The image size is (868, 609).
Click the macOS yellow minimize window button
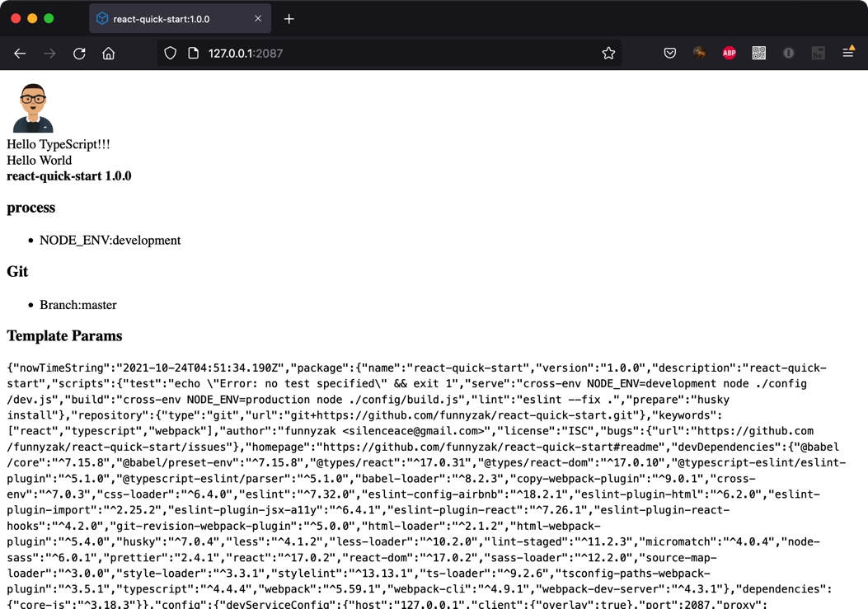(x=32, y=18)
